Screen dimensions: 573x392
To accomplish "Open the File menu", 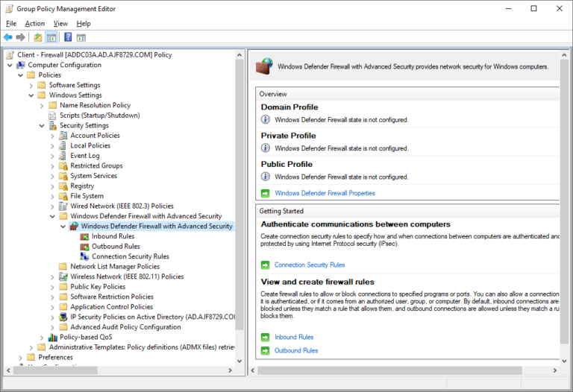I will (x=11, y=23).
